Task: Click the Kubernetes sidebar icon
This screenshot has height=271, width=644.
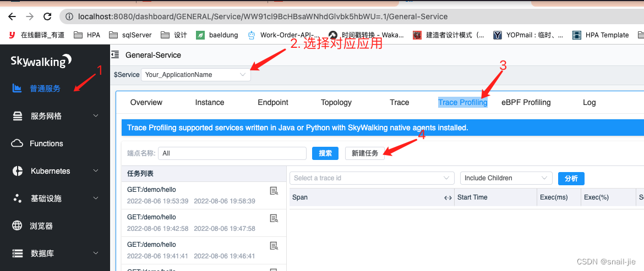Action: click(17, 171)
